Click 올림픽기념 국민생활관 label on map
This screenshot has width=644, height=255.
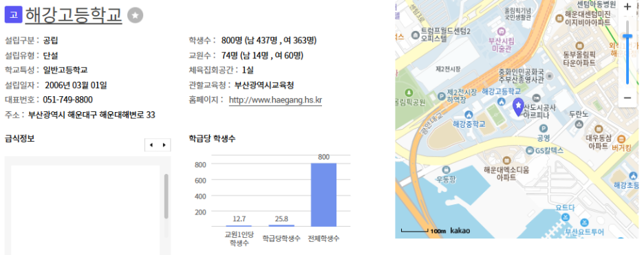click(x=517, y=14)
